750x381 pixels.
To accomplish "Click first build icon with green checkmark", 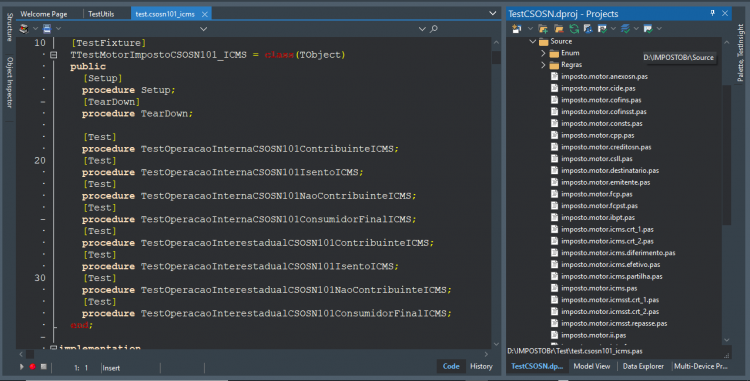I will coord(602,29).
